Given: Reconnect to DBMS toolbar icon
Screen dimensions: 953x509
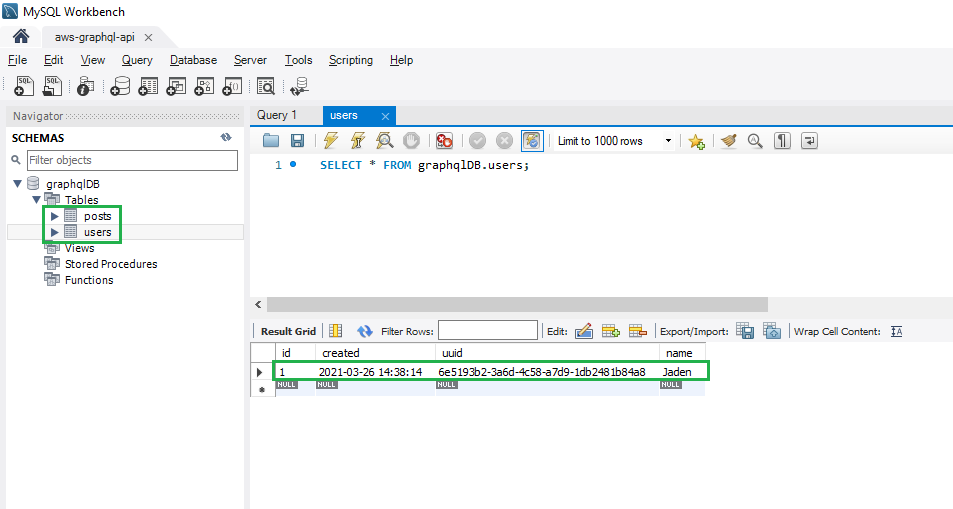Looking at the screenshot, I should pyautogui.click(x=300, y=86).
